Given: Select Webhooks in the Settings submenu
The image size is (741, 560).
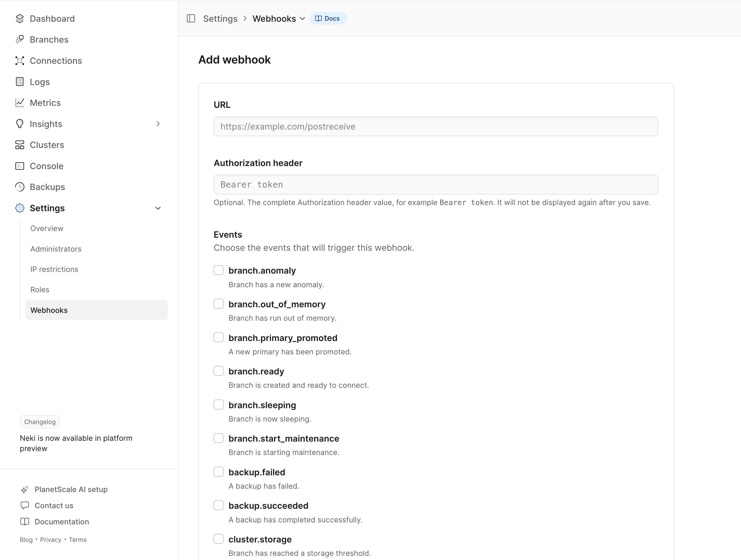Looking at the screenshot, I should pyautogui.click(x=96, y=310).
